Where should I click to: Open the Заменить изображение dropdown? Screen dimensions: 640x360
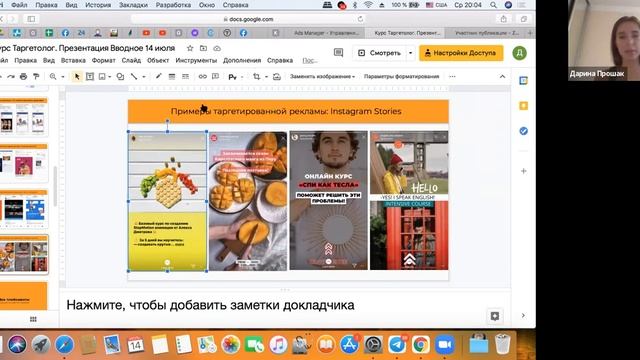tap(322, 76)
